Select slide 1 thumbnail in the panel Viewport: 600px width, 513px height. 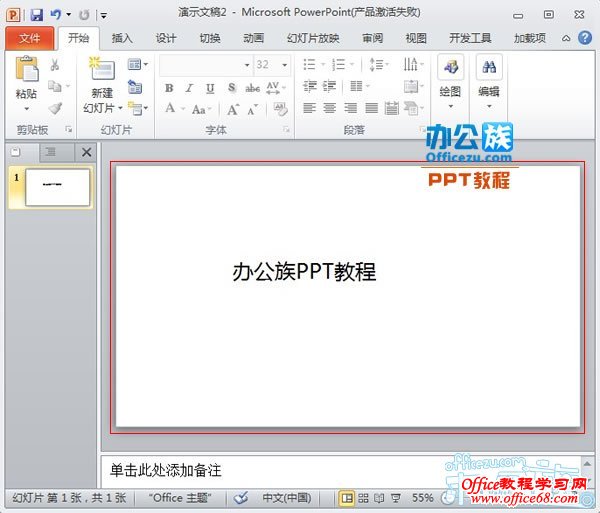click(x=57, y=187)
